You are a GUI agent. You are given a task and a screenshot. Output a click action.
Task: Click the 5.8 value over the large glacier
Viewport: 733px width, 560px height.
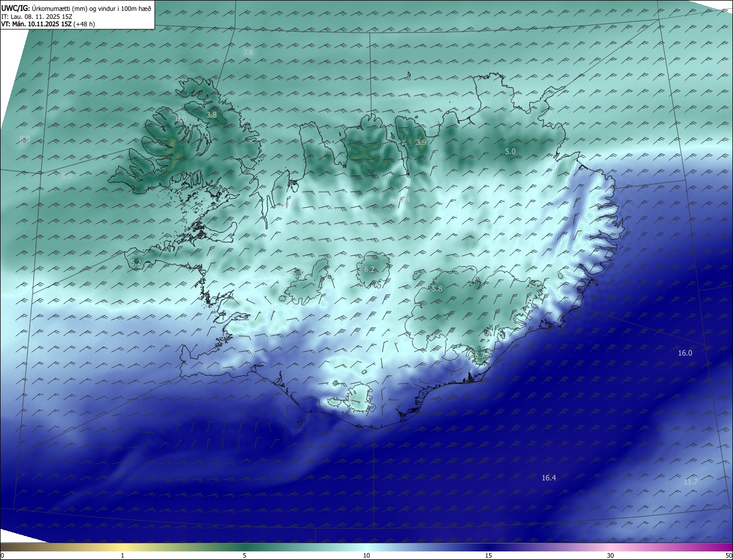[x=437, y=289]
